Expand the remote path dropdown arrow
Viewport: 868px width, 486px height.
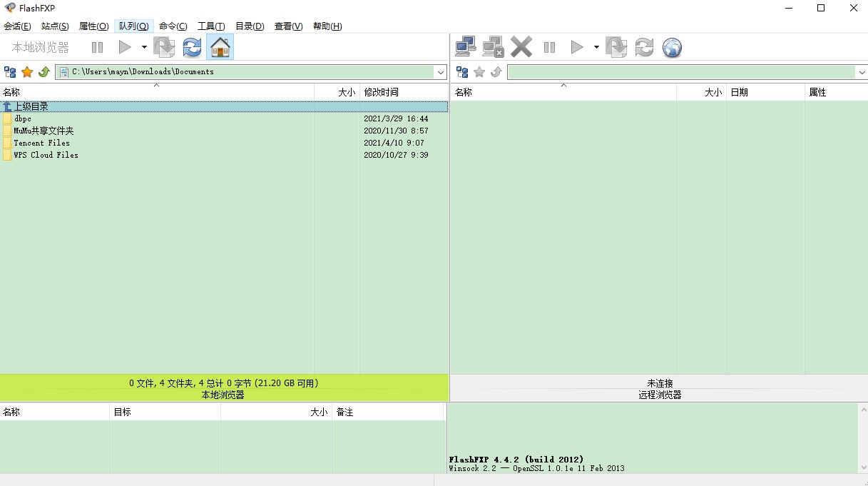pyautogui.click(x=862, y=72)
